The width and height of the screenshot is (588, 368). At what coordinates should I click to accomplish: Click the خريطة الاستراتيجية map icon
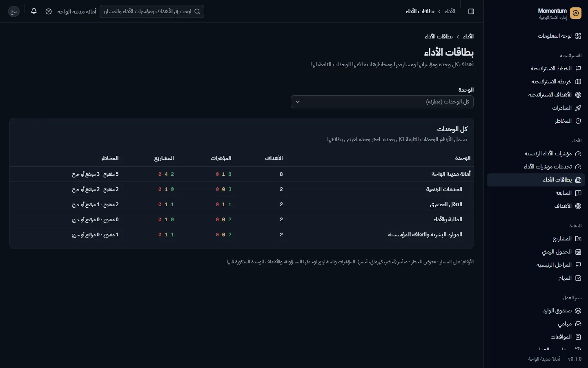coord(578,82)
